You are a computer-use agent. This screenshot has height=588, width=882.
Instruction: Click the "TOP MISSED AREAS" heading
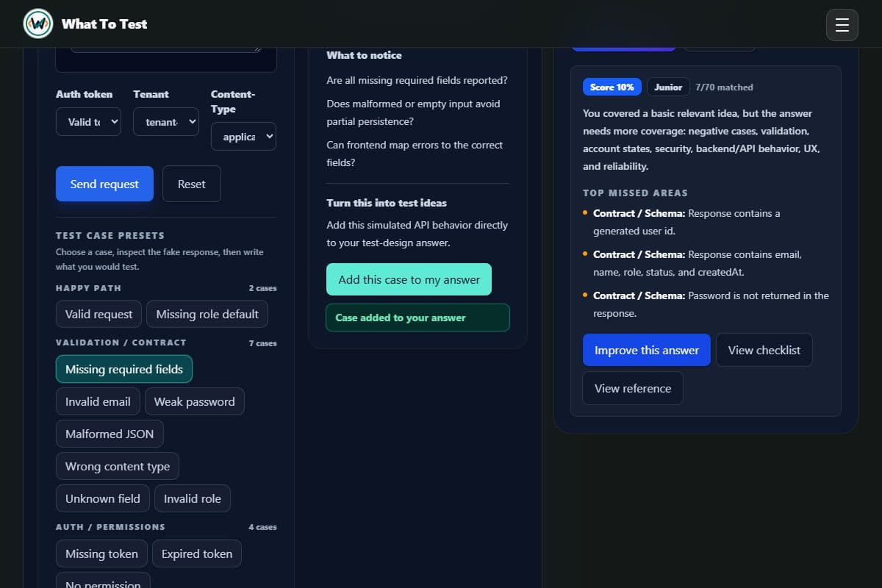coord(635,193)
